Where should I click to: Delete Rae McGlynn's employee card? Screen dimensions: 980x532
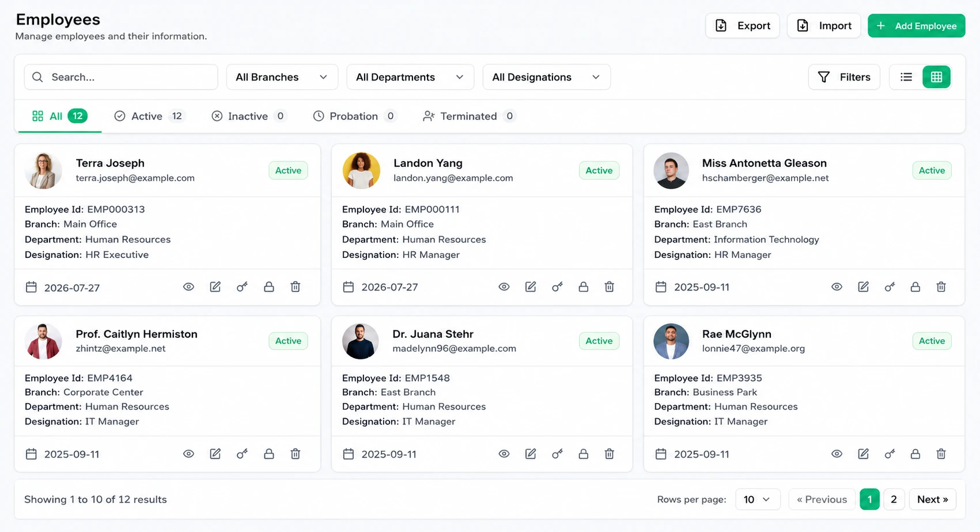tap(941, 454)
